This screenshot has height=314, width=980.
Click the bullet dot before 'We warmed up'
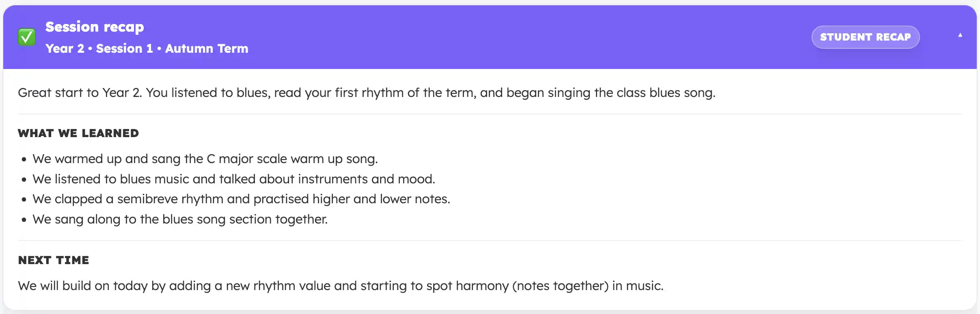[24, 159]
